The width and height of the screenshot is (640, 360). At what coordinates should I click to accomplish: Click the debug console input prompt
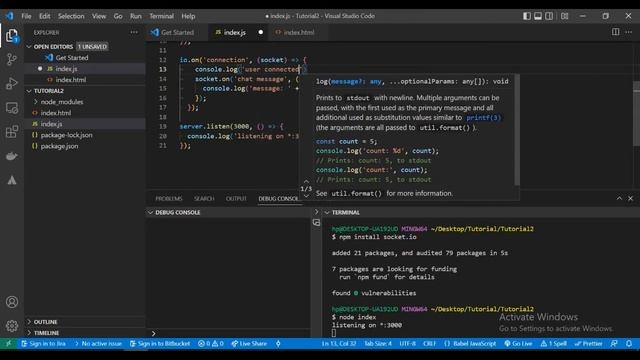pyautogui.click(x=231, y=333)
